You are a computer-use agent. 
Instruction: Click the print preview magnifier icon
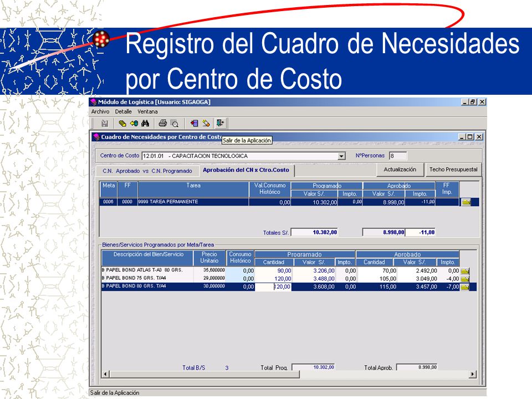point(175,124)
